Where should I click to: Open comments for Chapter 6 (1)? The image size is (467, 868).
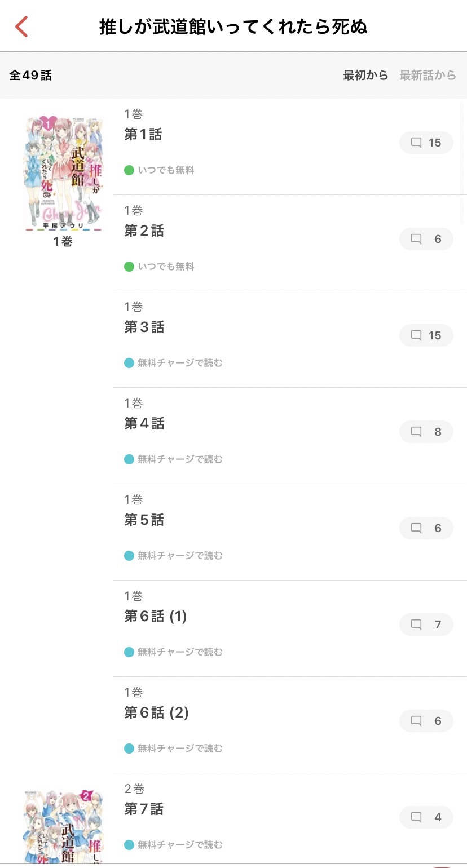[x=426, y=625]
